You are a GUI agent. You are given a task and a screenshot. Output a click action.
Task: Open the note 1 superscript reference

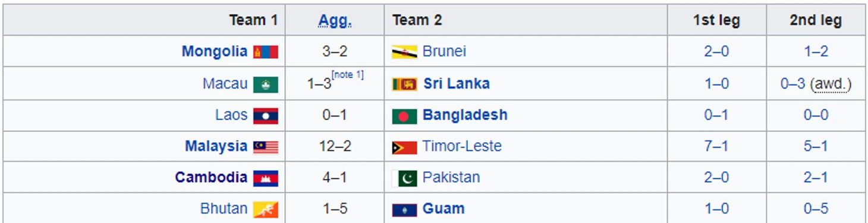click(x=348, y=75)
